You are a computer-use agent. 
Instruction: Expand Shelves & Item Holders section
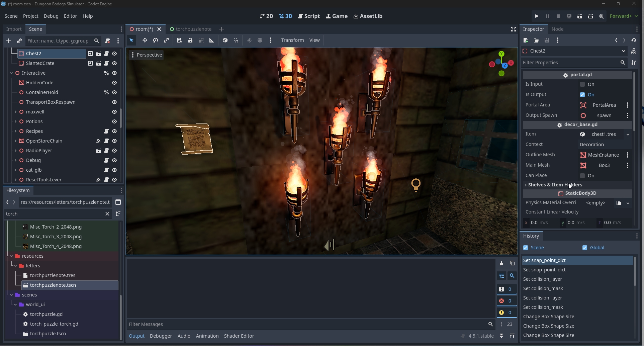(x=555, y=185)
